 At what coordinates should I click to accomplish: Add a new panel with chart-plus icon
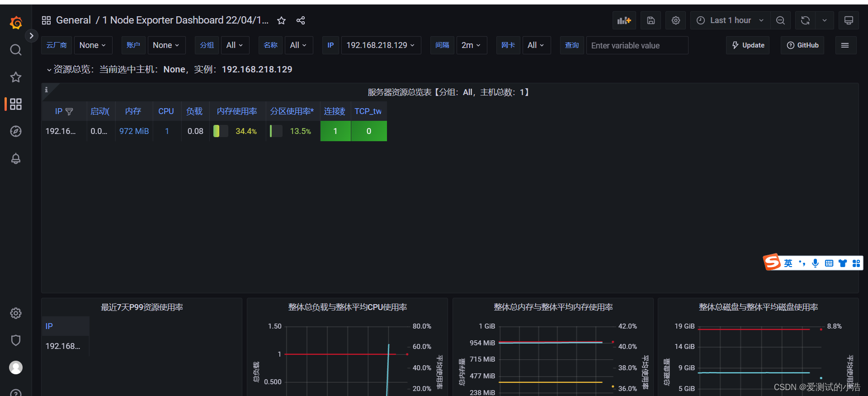[x=624, y=20]
